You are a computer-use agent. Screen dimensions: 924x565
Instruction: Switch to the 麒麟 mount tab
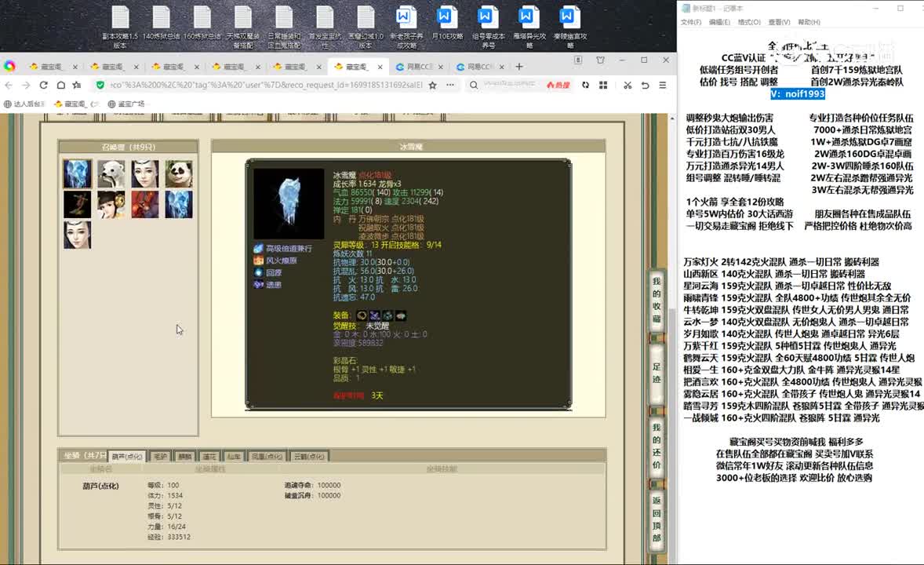pos(185,456)
